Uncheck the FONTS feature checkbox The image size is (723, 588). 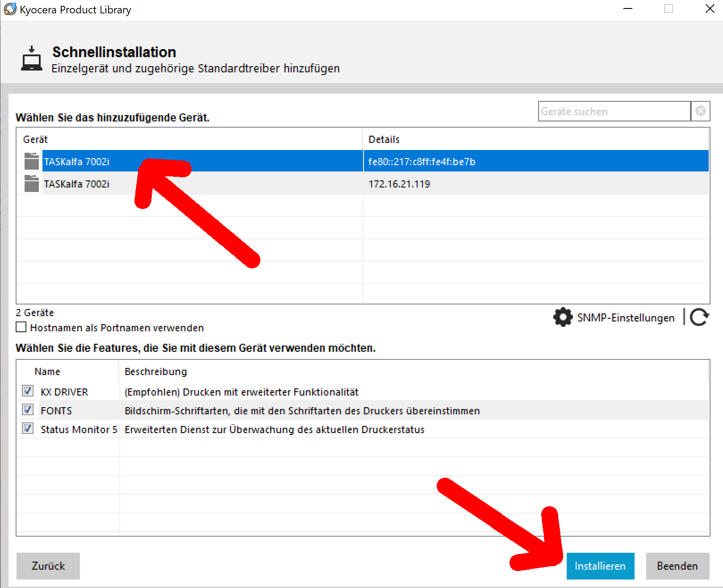pos(28,410)
